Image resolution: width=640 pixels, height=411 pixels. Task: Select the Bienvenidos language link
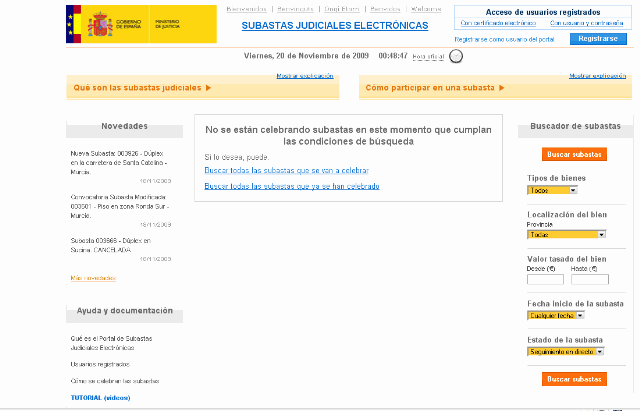click(x=247, y=9)
